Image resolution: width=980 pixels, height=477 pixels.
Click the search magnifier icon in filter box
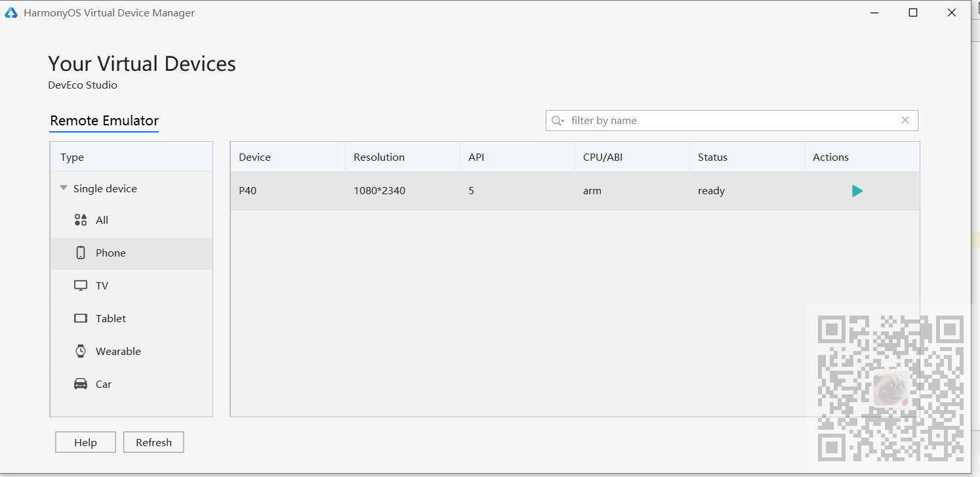click(x=558, y=121)
